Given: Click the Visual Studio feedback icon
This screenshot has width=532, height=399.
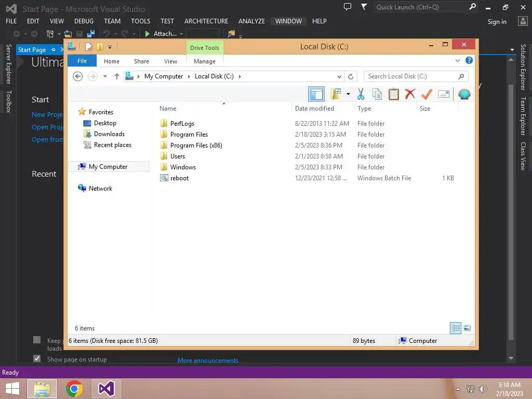Looking at the screenshot, I should (x=348, y=7).
